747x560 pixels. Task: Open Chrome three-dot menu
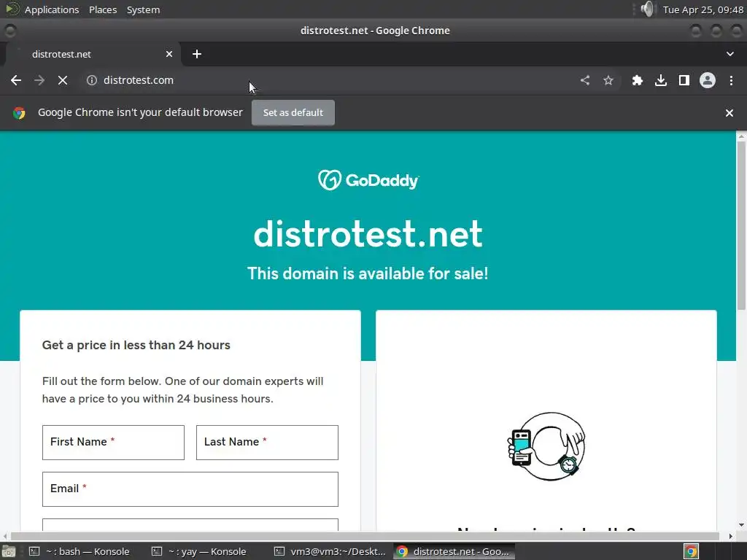[x=731, y=80]
